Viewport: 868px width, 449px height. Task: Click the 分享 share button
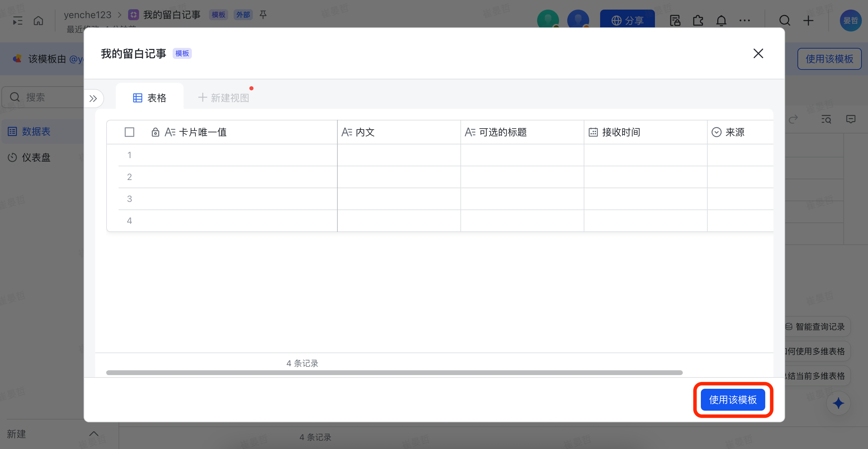click(627, 21)
